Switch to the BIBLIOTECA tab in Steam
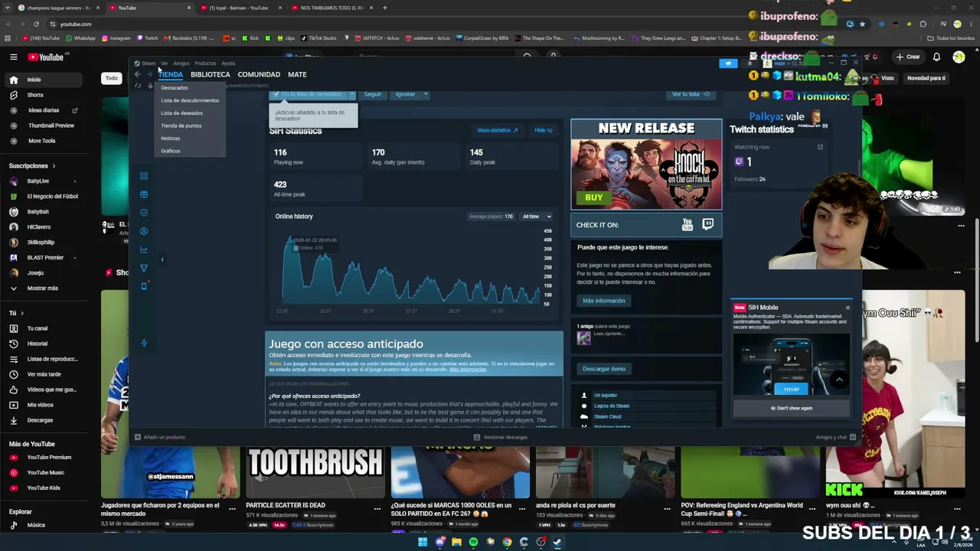980x551 pixels. click(211, 74)
